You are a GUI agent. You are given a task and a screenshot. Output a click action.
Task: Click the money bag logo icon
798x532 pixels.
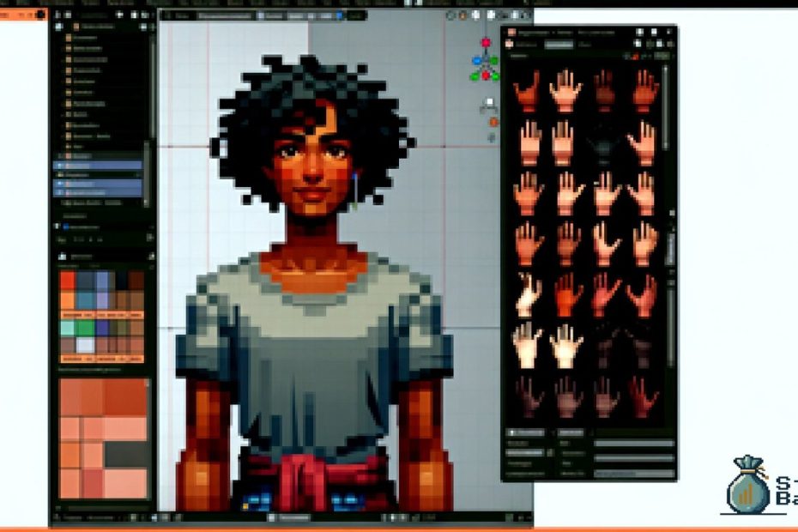tap(747, 485)
